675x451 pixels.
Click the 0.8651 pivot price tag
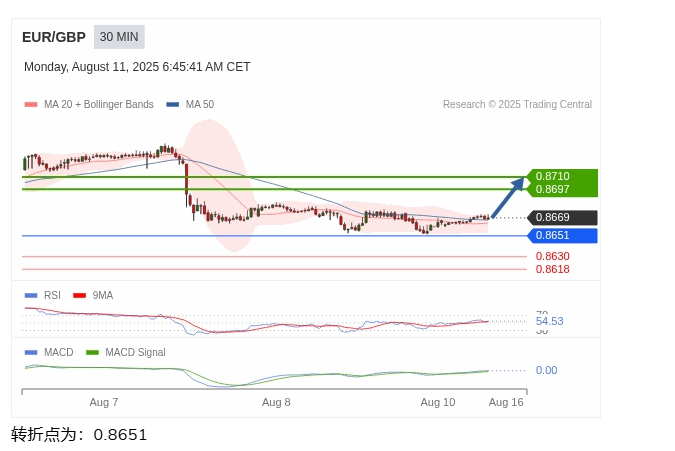click(x=562, y=235)
